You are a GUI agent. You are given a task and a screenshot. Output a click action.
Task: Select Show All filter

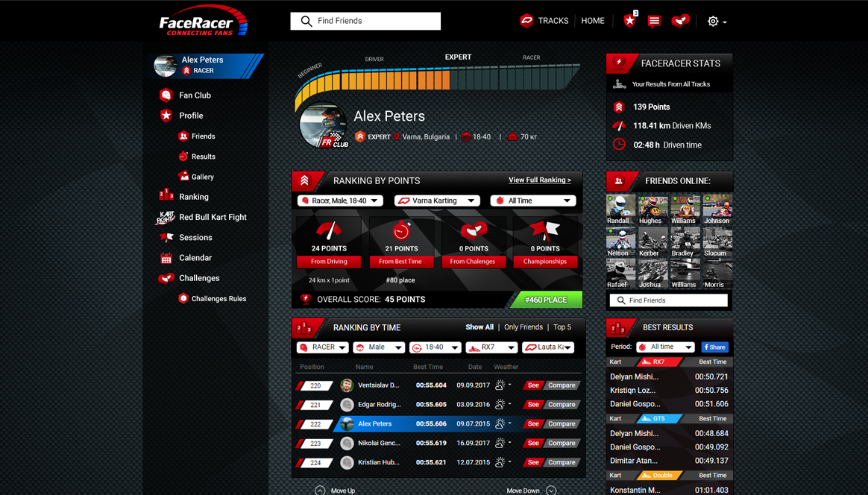click(x=479, y=327)
